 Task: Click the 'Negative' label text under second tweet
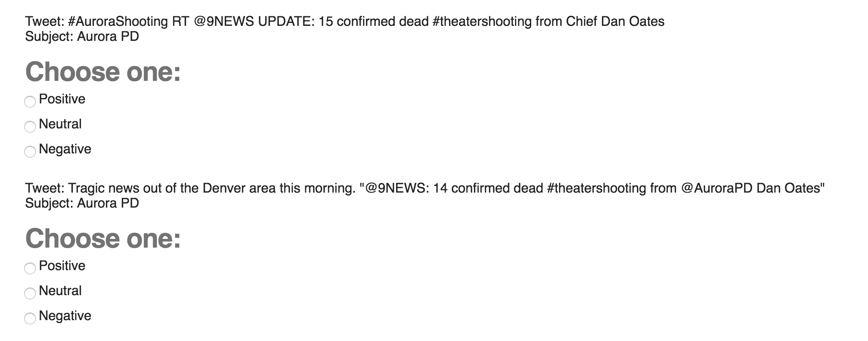[x=65, y=316]
